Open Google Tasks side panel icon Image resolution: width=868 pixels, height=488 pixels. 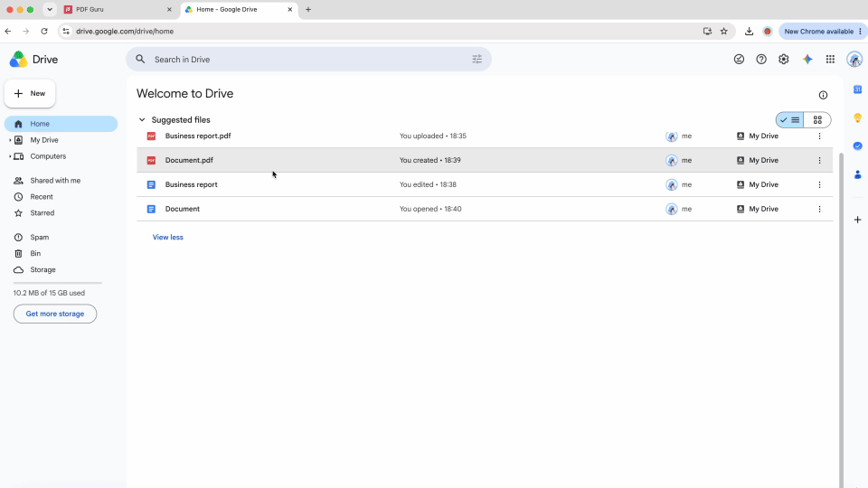(857, 146)
